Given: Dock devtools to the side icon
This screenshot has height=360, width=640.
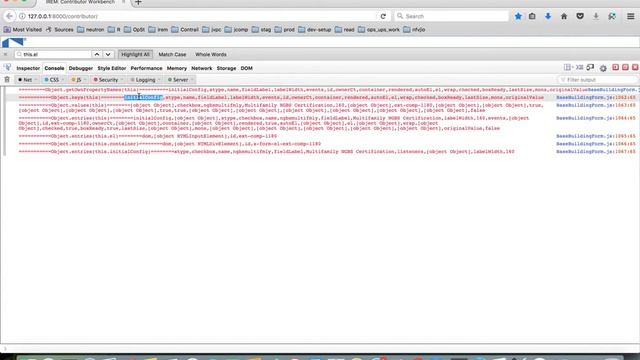Looking at the screenshot, I should coord(616,67).
